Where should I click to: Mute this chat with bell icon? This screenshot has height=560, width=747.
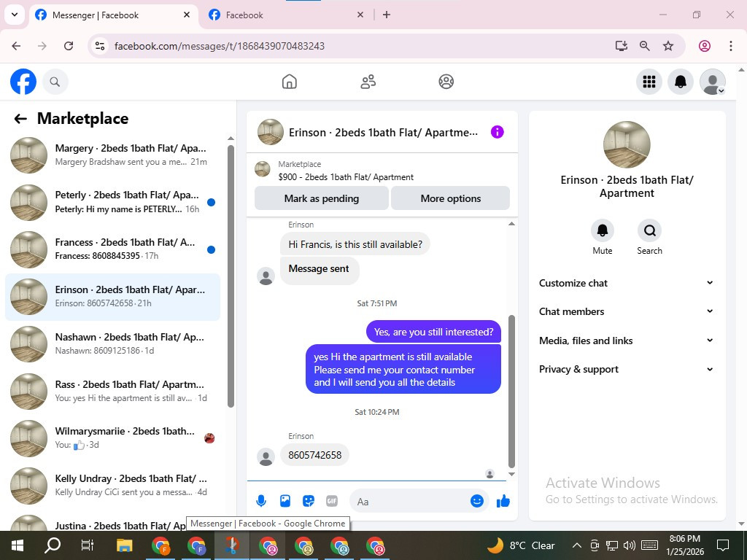tap(602, 231)
